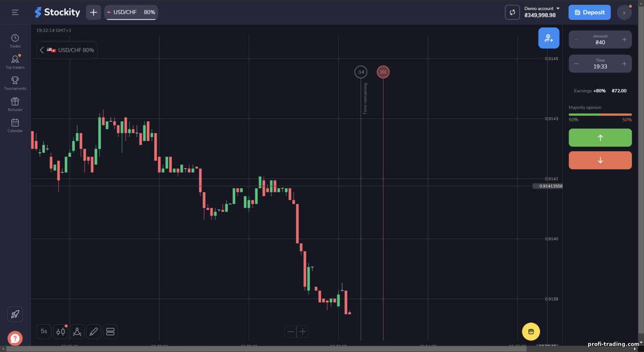This screenshot has height=352, width=644.
Task: Open the hamburger main menu
Action: (15, 12)
